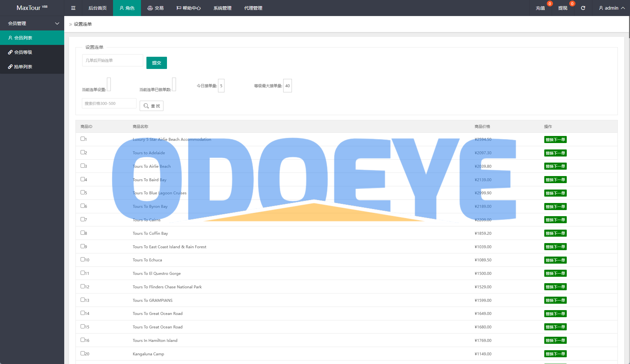This screenshot has height=364, width=630.
Task: Select checkbox for Kangaluna Camp row
Action: click(83, 353)
